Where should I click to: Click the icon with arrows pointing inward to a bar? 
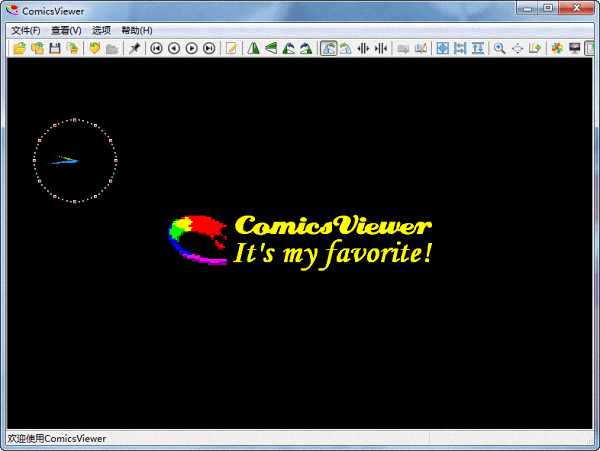pos(381,48)
